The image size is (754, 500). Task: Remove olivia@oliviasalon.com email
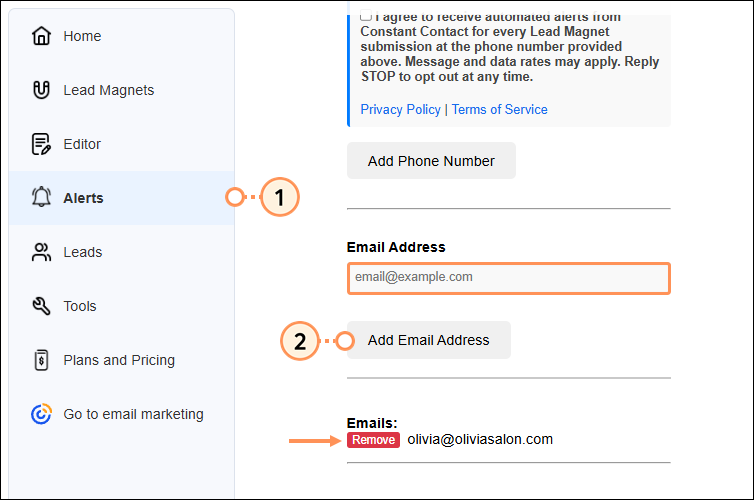373,440
